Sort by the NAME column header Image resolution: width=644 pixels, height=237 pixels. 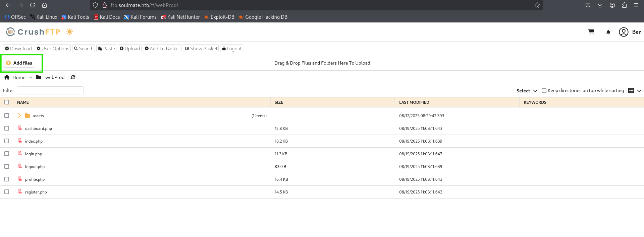point(23,102)
